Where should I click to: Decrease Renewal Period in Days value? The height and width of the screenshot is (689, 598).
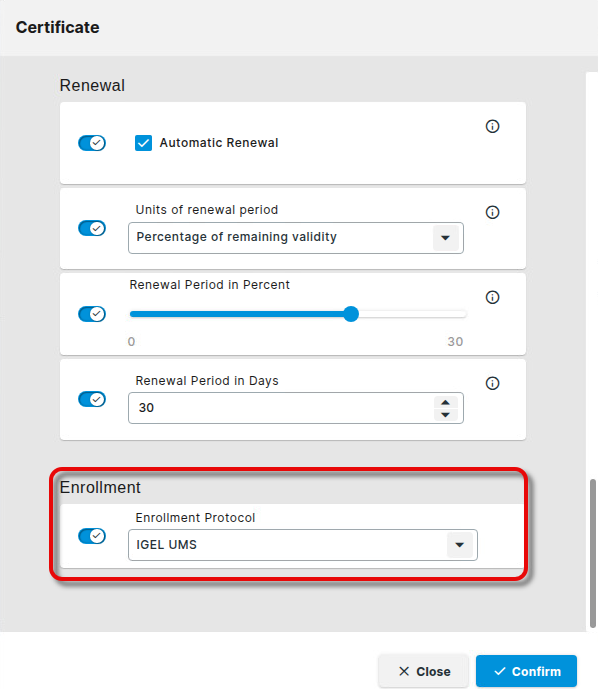446,415
